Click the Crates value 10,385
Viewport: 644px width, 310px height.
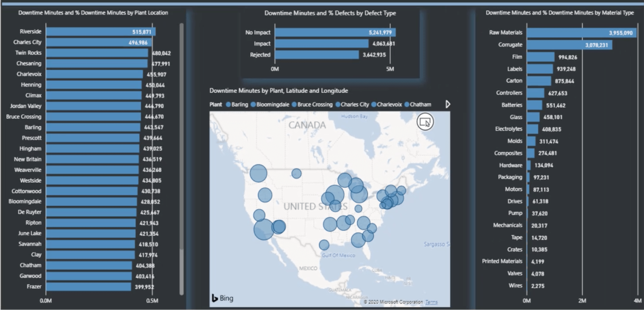coord(539,249)
